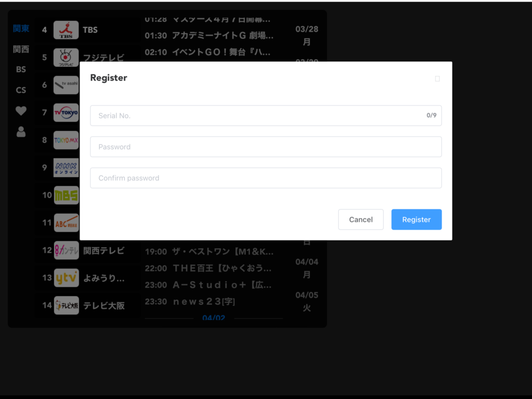Switch to the 関東 region tab
The height and width of the screenshot is (399, 532).
[x=21, y=29]
